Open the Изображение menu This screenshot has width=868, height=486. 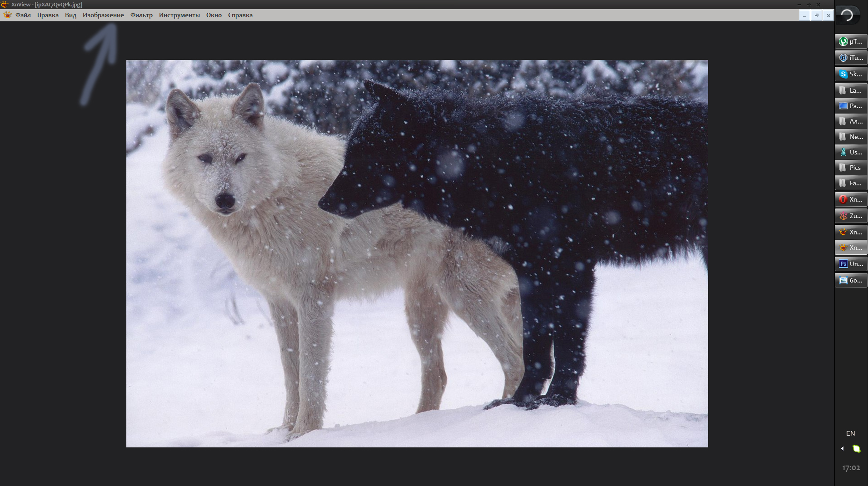(x=103, y=15)
